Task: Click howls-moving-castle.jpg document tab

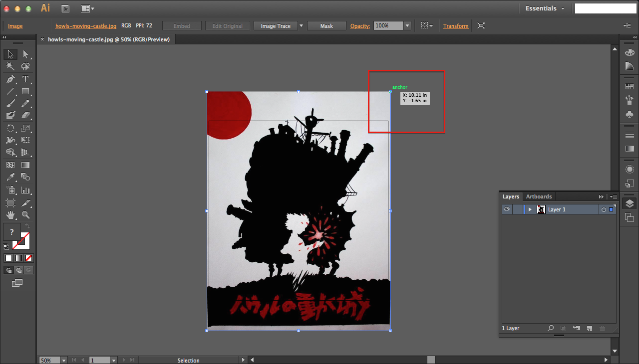Action: coord(109,39)
